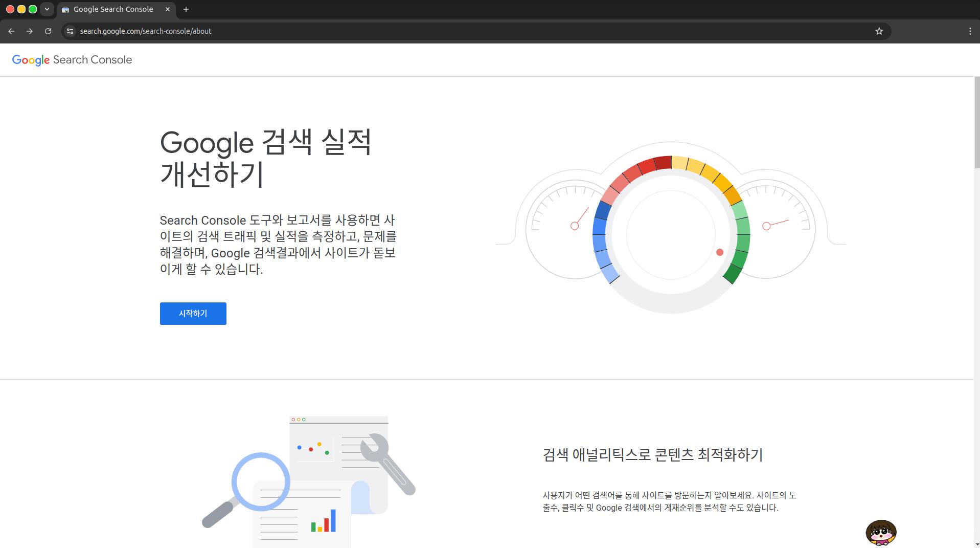Viewport: 980px width, 548px height.
Task: Click the colorful speedometer gauge illustration
Action: pyautogui.click(x=670, y=228)
